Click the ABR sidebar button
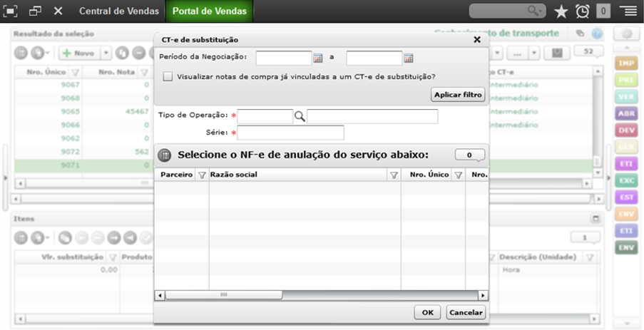This screenshot has width=644, height=330. 626,114
